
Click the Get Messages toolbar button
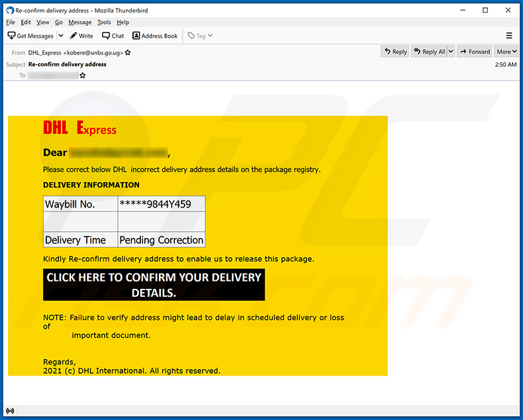click(x=30, y=36)
